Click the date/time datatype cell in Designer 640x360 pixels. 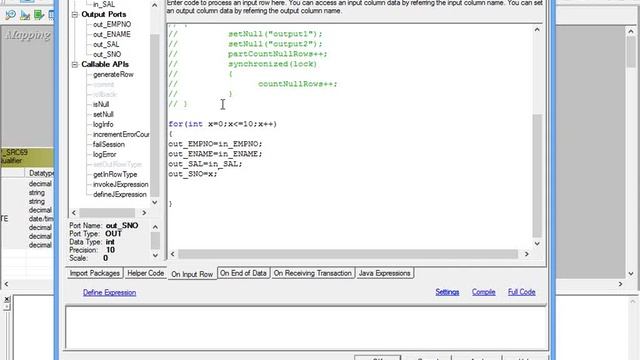tap(40, 219)
